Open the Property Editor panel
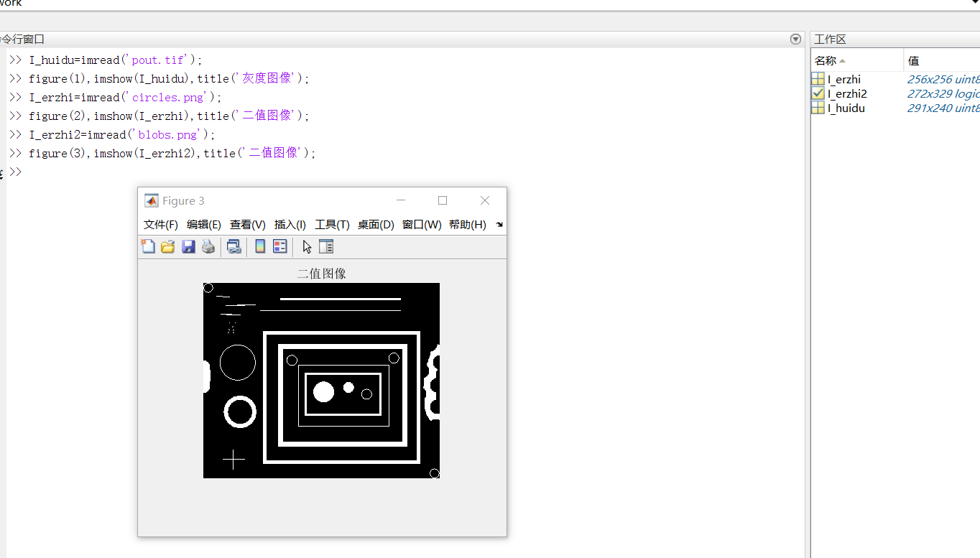This screenshot has width=980, height=558. pyautogui.click(x=325, y=246)
